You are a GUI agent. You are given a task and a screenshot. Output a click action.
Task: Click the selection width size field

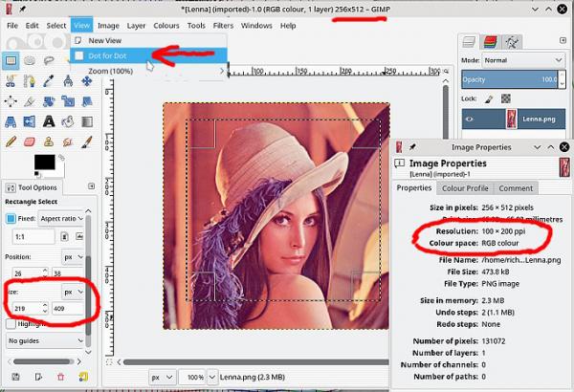[31, 308]
